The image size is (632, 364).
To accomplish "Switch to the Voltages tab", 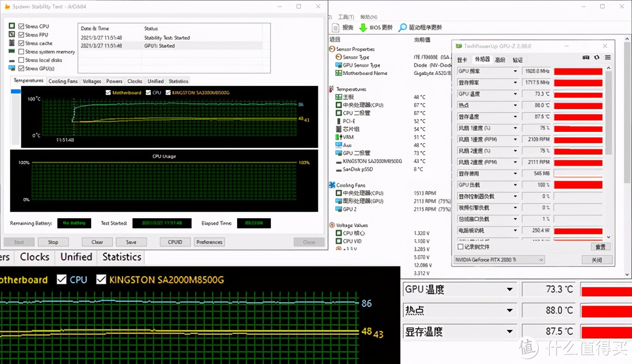I will point(92,81).
